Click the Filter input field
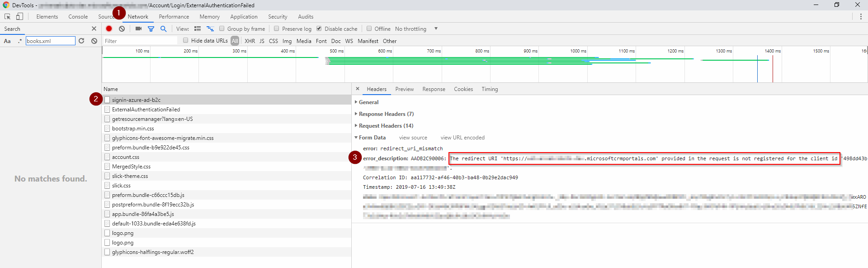This screenshot has width=868, height=268. pyautogui.click(x=140, y=41)
